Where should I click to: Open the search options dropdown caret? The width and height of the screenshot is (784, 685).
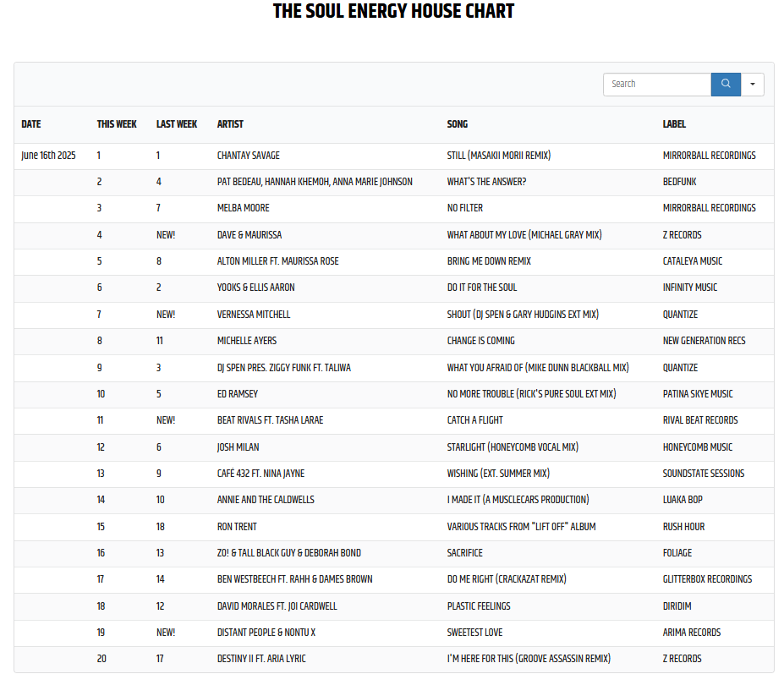(752, 84)
